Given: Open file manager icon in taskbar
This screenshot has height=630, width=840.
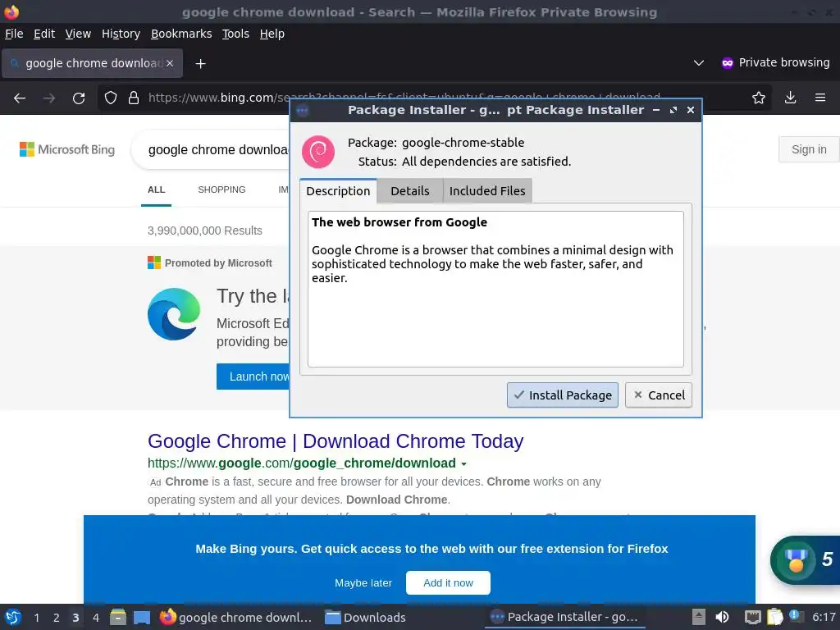Looking at the screenshot, I should pyautogui.click(x=118, y=617).
